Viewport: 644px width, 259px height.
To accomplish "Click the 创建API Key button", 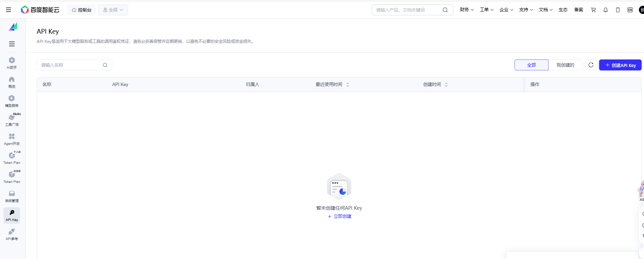I will point(620,65).
